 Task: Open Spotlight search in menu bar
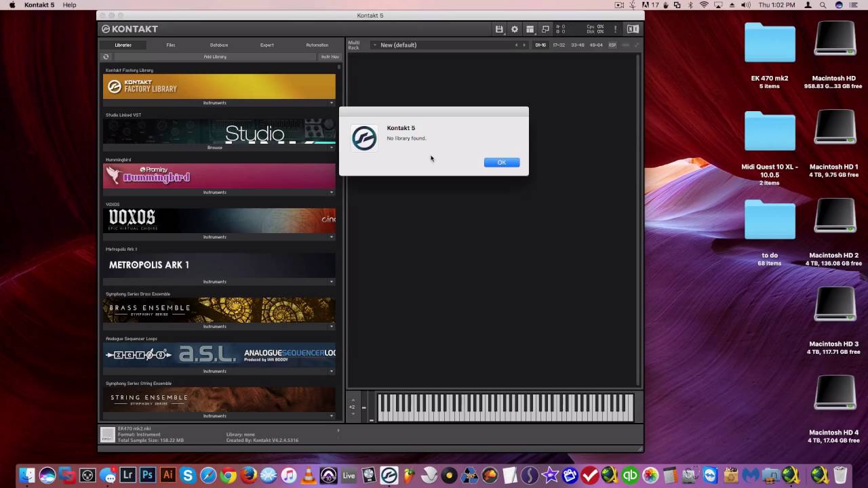pos(823,5)
